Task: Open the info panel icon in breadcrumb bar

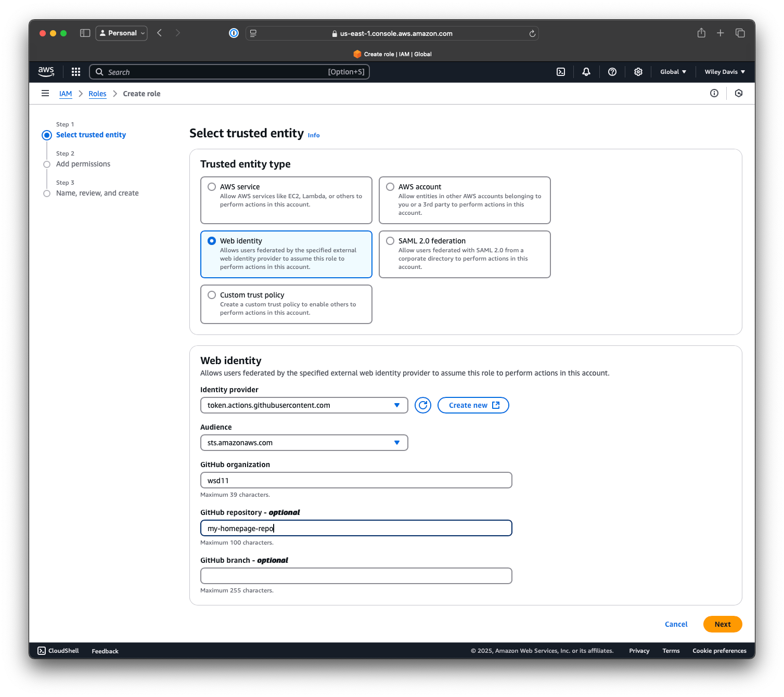Action: click(714, 94)
